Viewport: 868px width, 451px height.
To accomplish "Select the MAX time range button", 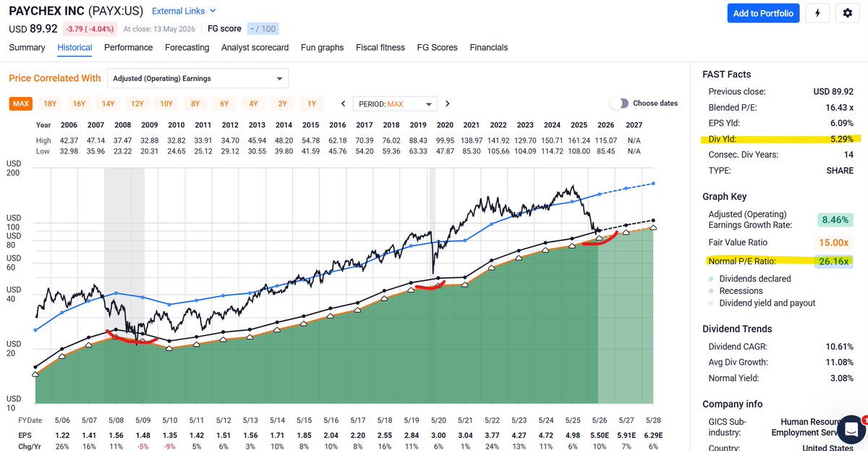I will 21,104.
